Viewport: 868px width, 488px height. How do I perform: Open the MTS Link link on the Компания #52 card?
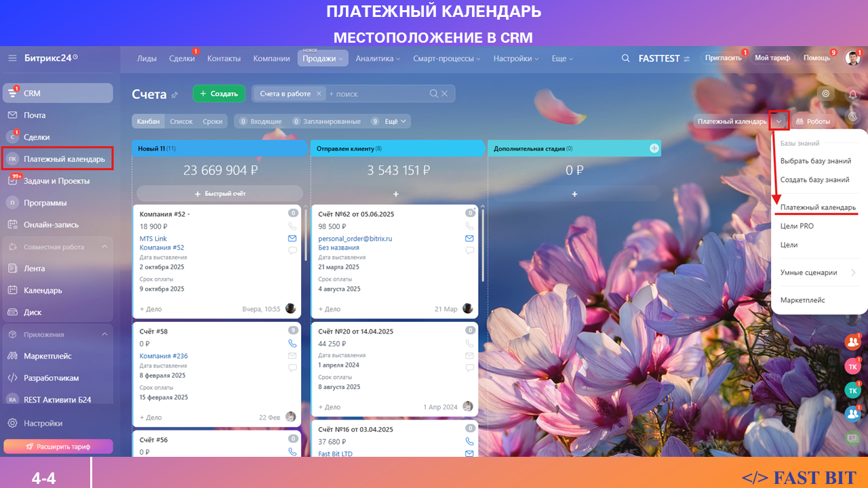pos(153,239)
